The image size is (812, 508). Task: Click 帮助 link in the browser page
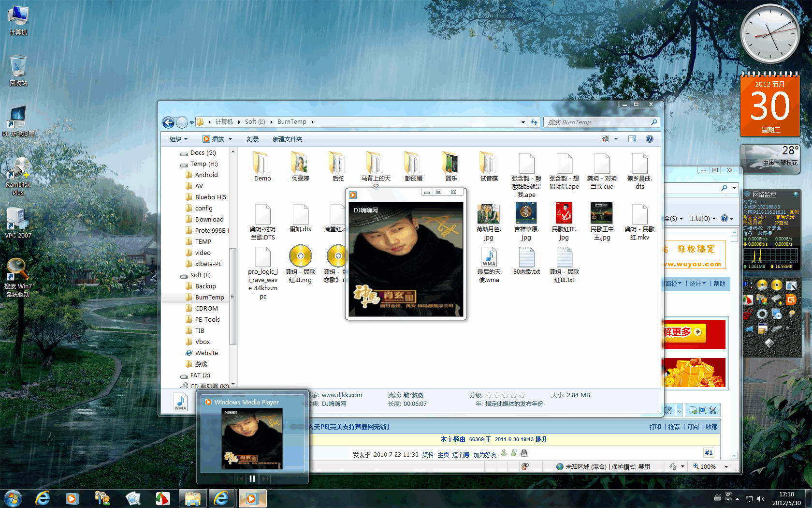[x=719, y=284]
